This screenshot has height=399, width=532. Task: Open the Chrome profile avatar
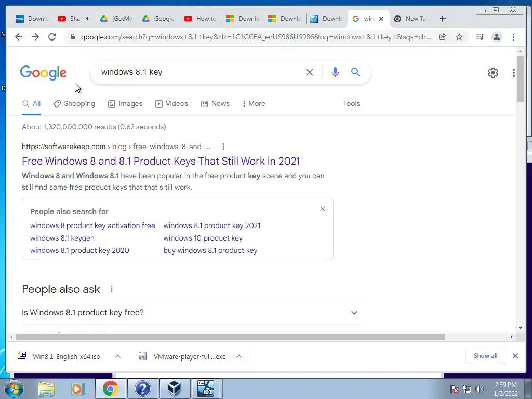click(496, 37)
